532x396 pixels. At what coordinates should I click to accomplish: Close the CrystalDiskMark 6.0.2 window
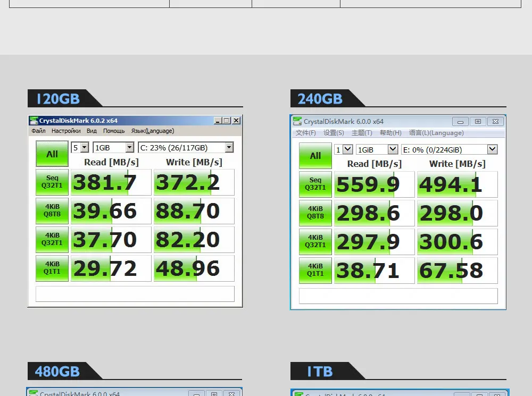[236, 120]
